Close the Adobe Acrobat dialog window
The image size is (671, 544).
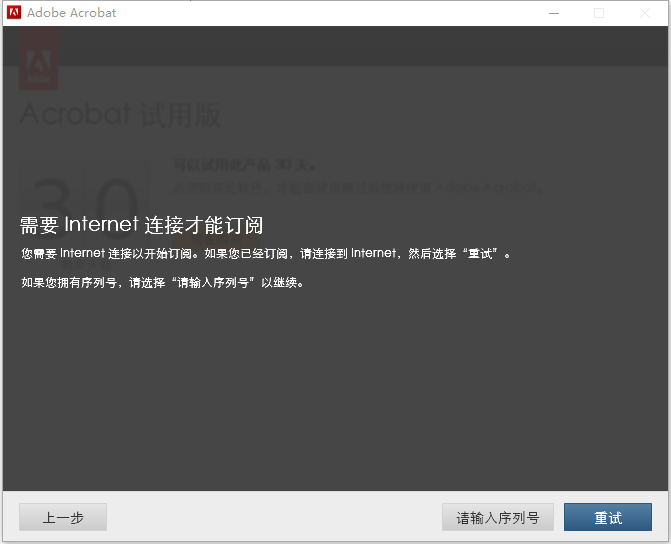[x=644, y=13]
